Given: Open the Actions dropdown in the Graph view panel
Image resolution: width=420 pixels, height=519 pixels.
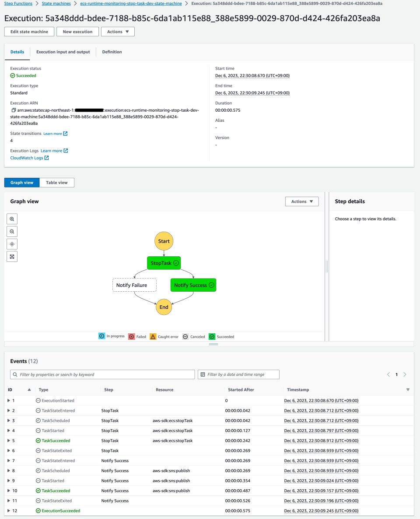Looking at the screenshot, I should [x=301, y=201].
